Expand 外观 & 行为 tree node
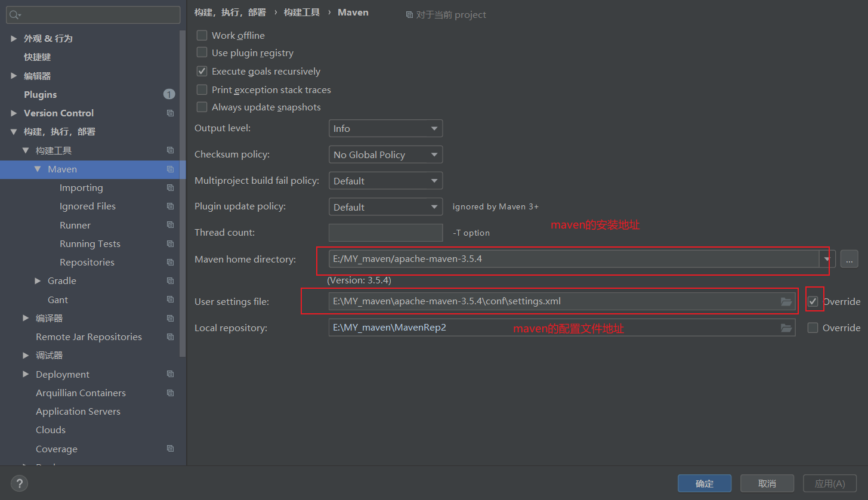 [x=14, y=38]
